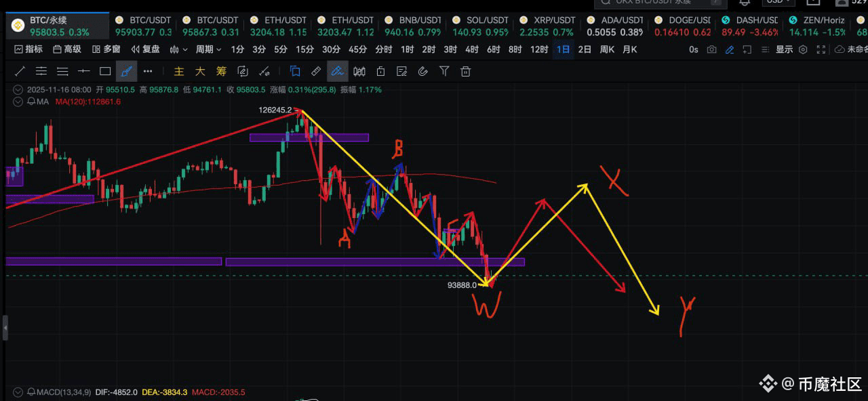This screenshot has height=401, width=868.
Task: Delete drawings with the trash icon
Action: point(465,71)
